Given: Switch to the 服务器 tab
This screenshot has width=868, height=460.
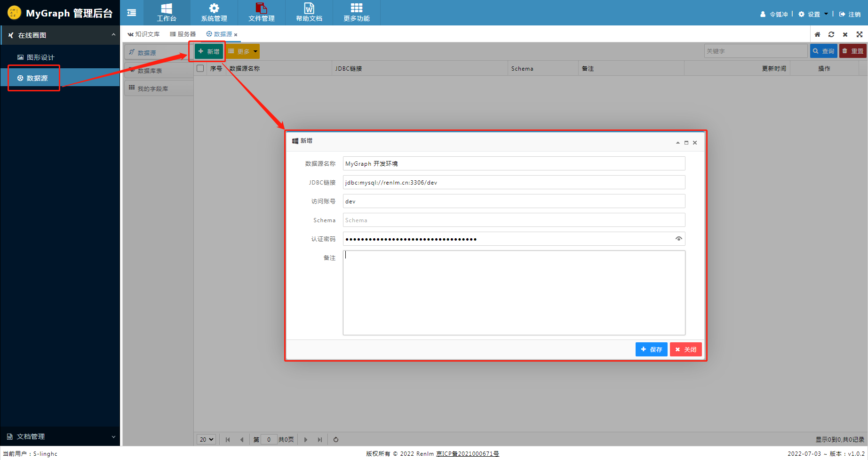Looking at the screenshot, I should tap(183, 34).
